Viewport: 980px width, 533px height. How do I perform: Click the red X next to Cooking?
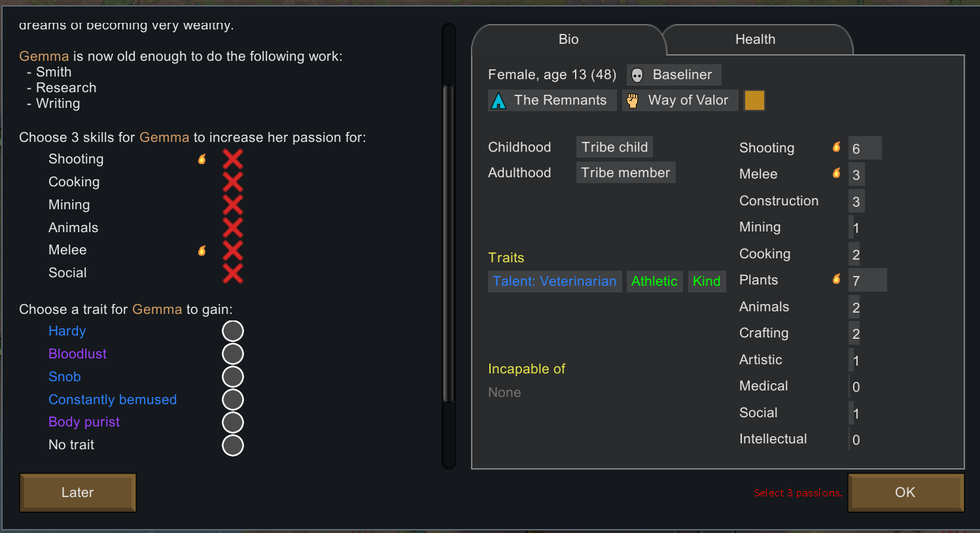point(232,182)
